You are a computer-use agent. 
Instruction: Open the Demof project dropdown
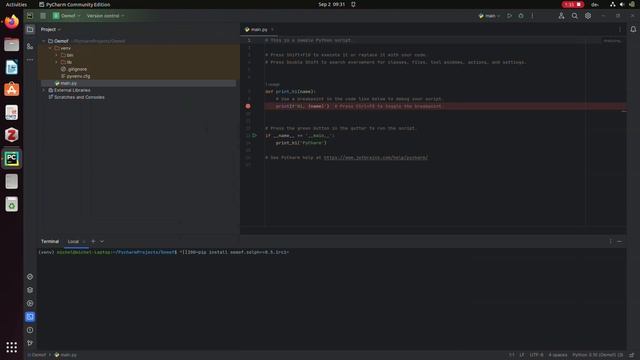click(67, 16)
